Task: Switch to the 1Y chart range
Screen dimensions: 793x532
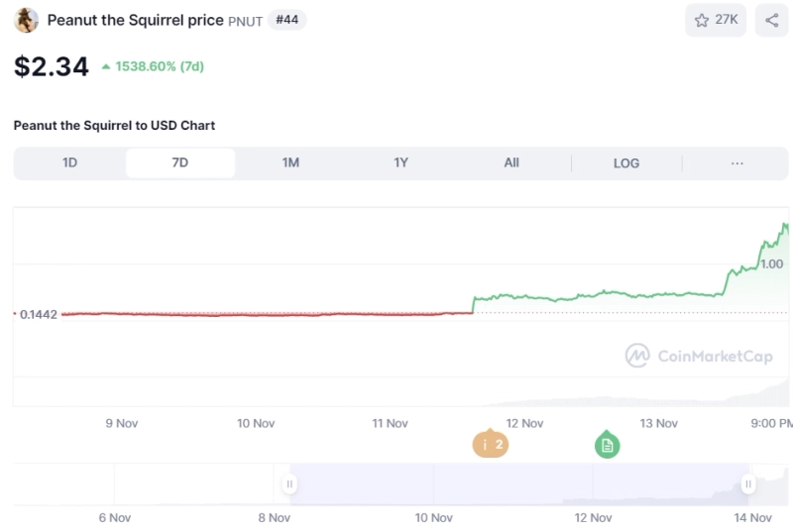Action: [x=400, y=163]
